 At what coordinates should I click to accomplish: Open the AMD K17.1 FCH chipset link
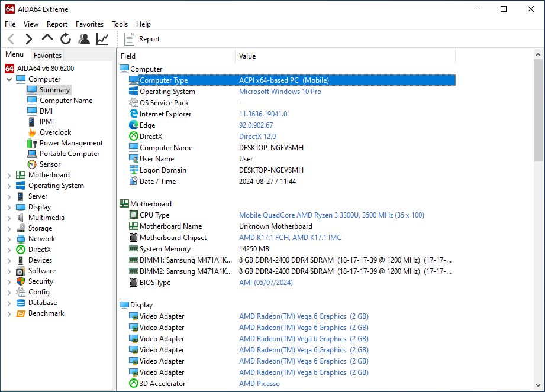coord(290,238)
